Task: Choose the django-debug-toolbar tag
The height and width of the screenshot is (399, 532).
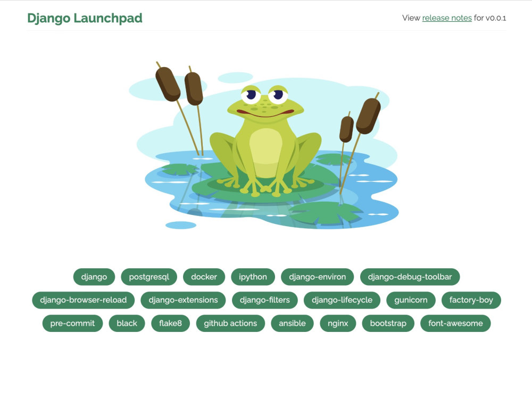Action: [410, 277]
